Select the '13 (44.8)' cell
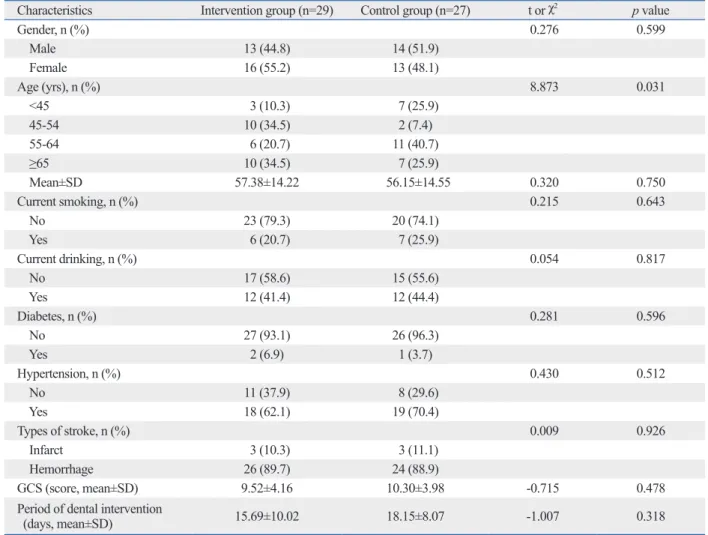The width and height of the screenshot is (708, 535). [x=267, y=49]
